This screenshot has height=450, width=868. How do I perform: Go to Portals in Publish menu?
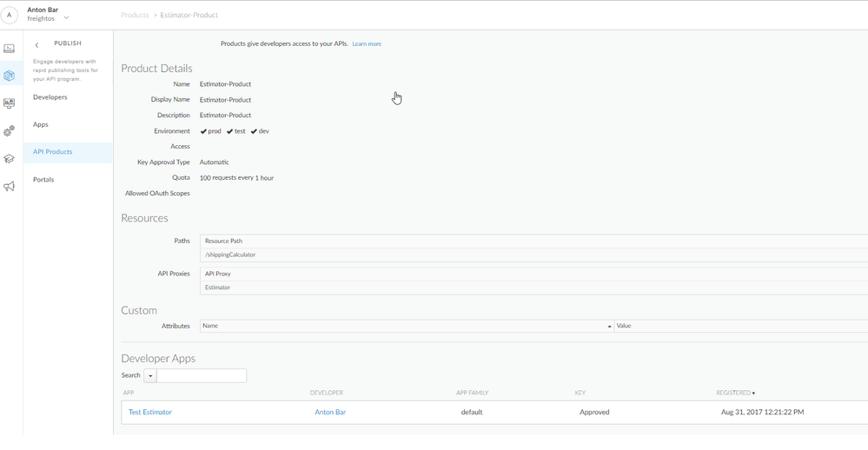[x=43, y=180]
